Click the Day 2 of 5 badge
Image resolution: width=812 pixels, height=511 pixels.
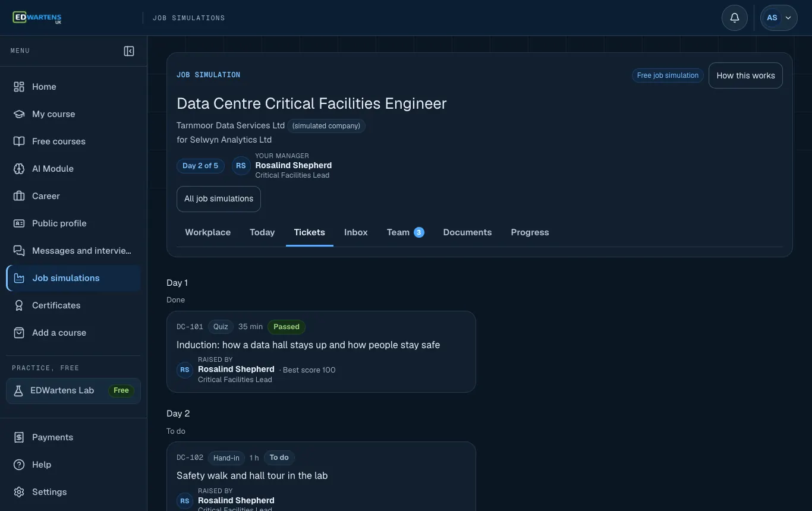coord(200,166)
